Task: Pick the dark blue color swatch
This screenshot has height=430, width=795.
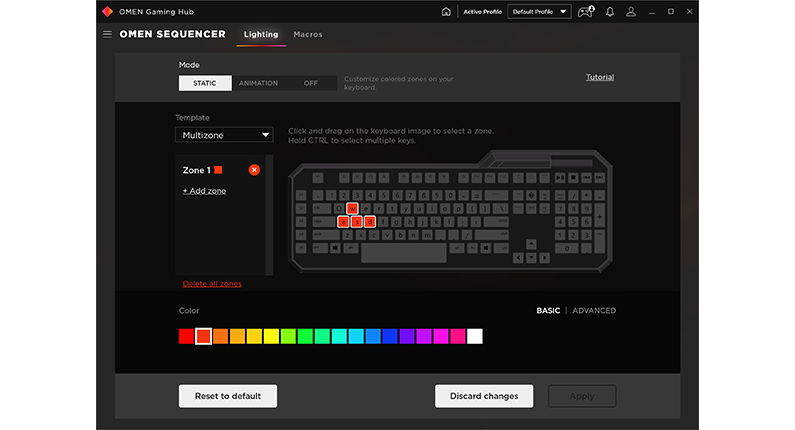Action: (390, 336)
